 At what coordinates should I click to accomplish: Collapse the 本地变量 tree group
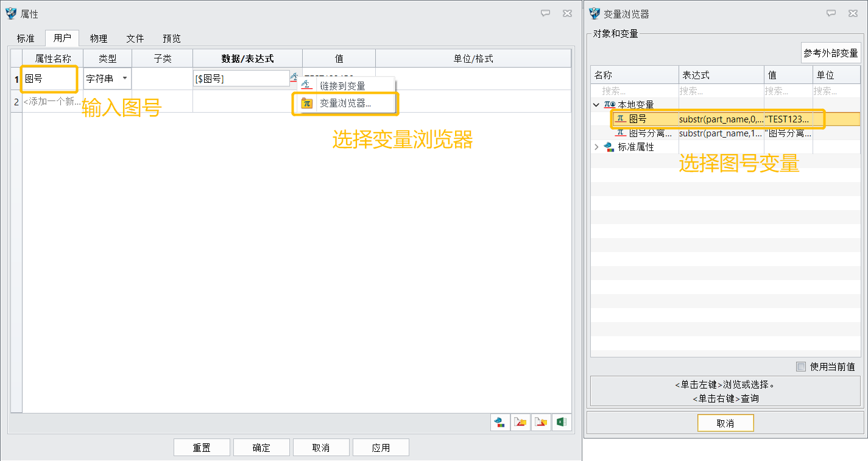596,105
